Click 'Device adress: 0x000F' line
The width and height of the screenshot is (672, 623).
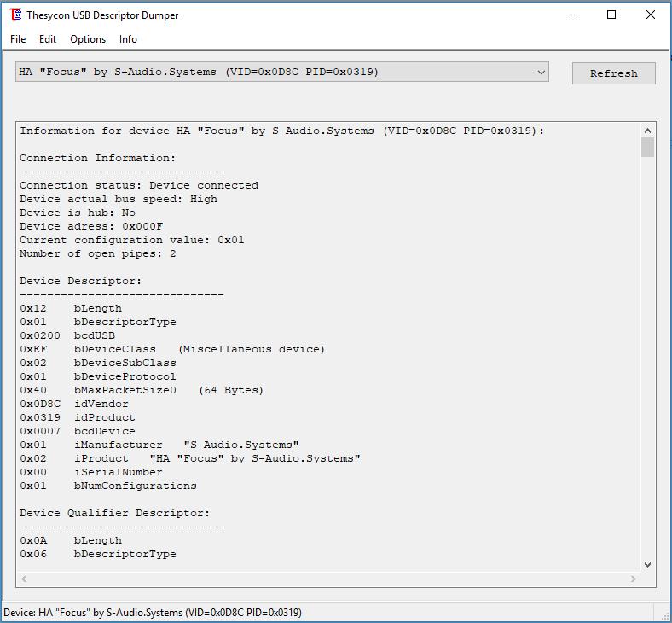pyautogui.click(x=91, y=226)
